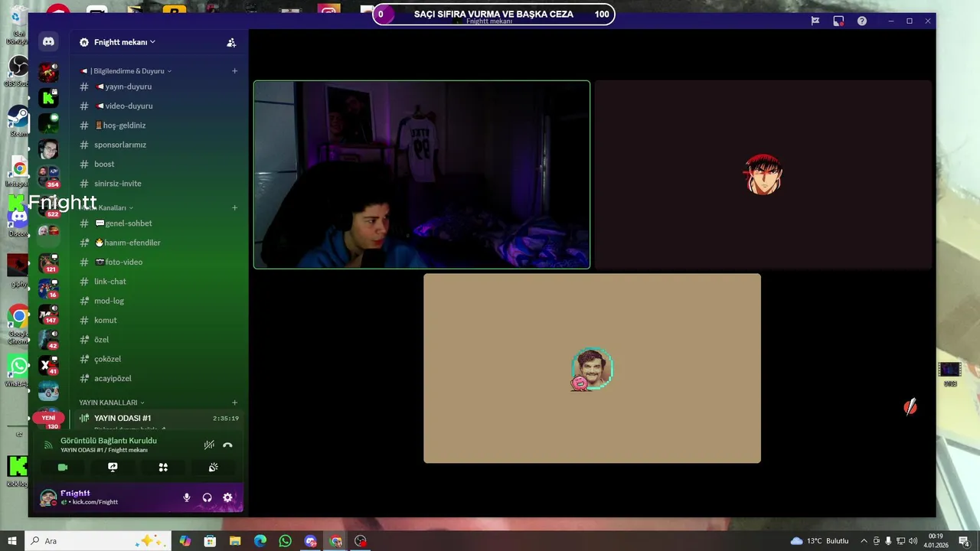
Task: Show hidden system tray icons chevron
Action: 864,541
